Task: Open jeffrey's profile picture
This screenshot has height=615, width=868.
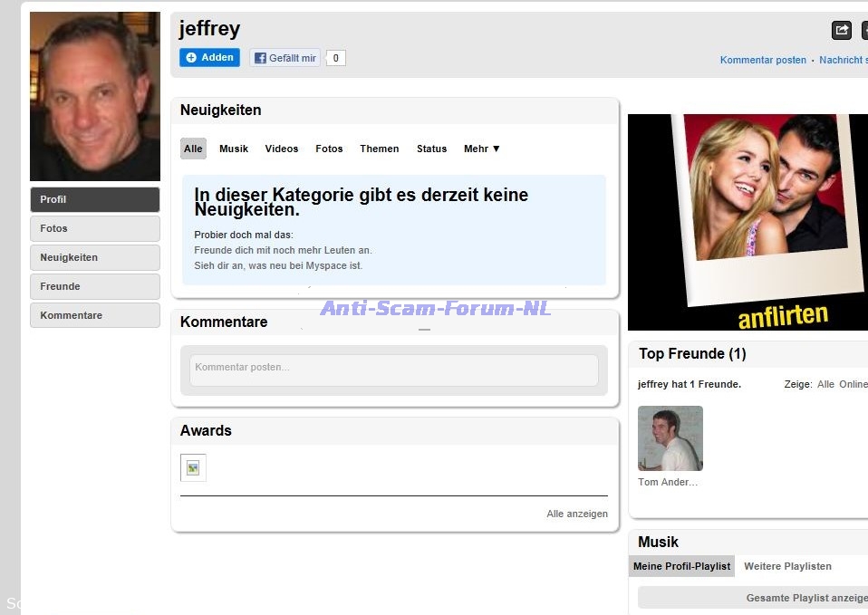Action: (x=95, y=96)
